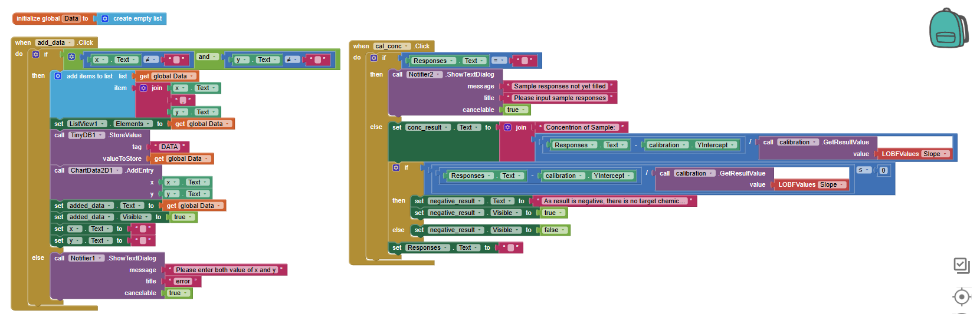Open the Visible dropdown on 'set added_data' block

(x=135, y=217)
